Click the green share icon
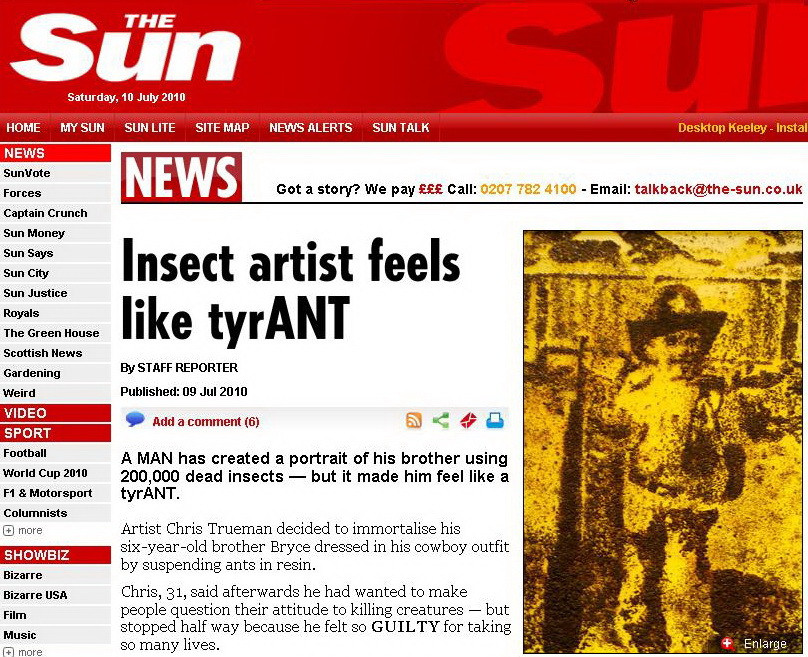This screenshot has width=808, height=657. pos(441,420)
